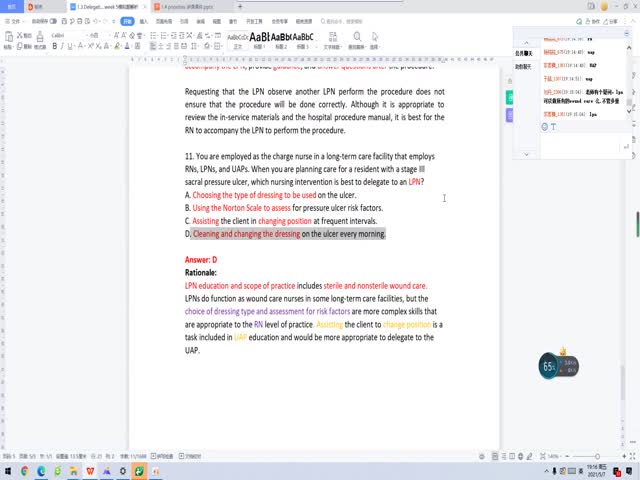Click the text 'T' icon in chat panel
This screenshot has height=480, width=640.
coord(553,127)
